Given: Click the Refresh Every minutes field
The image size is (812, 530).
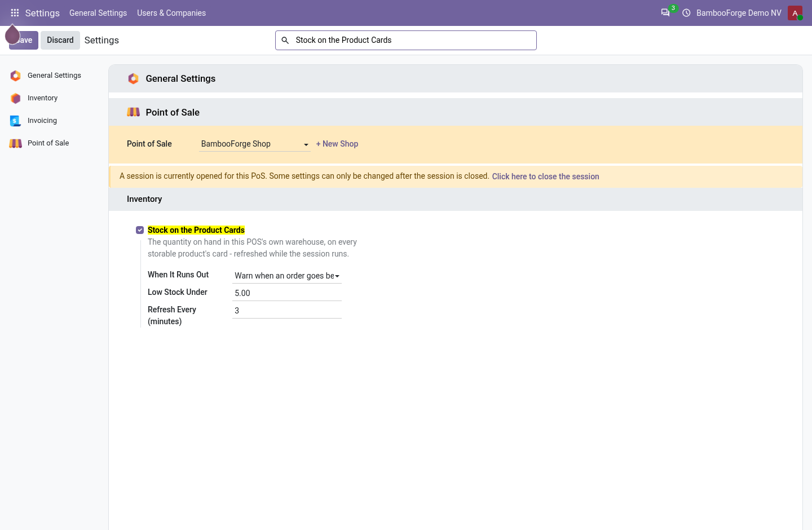Looking at the screenshot, I should click(287, 311).
